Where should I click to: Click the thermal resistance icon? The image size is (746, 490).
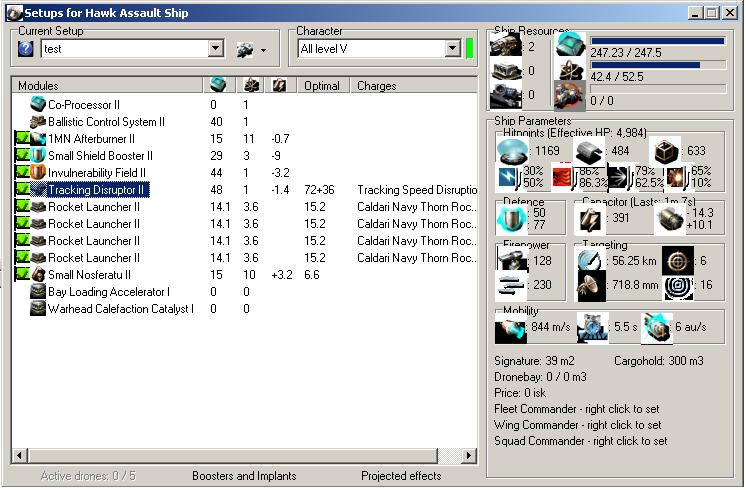tap(563, 176)
